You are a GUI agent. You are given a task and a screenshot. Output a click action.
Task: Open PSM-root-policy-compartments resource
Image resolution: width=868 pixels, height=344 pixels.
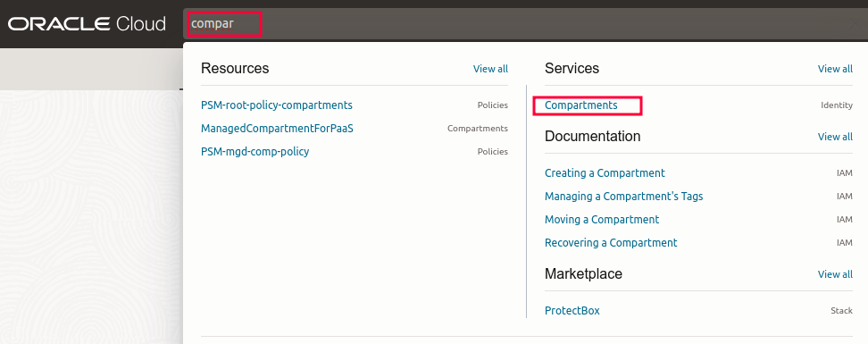click(x=276, y=105)
